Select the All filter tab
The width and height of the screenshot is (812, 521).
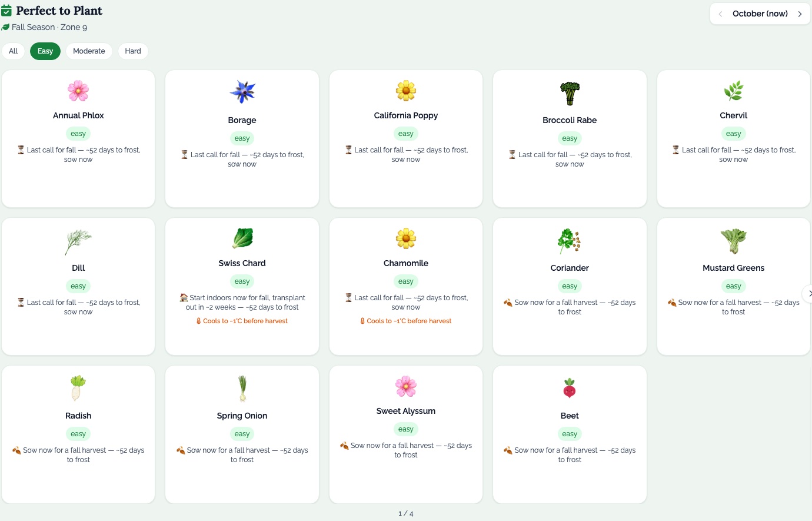(14, 51)
